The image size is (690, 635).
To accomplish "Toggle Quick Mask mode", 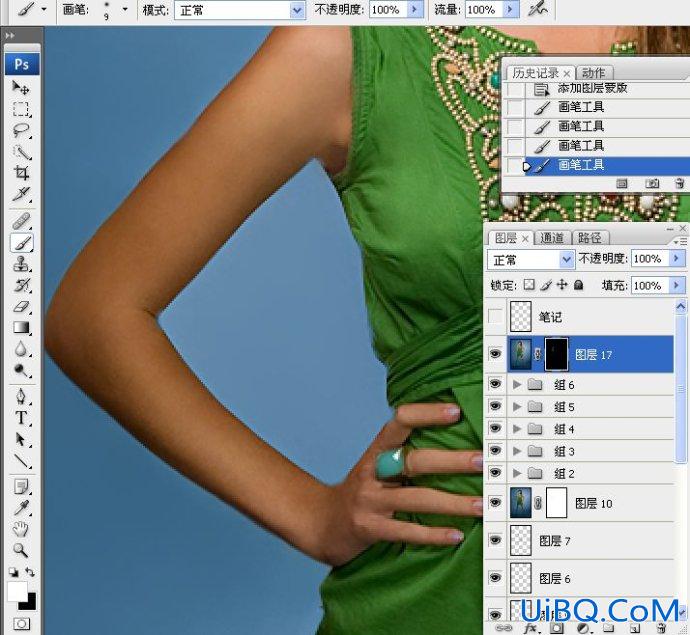I will tap(21, 624).
